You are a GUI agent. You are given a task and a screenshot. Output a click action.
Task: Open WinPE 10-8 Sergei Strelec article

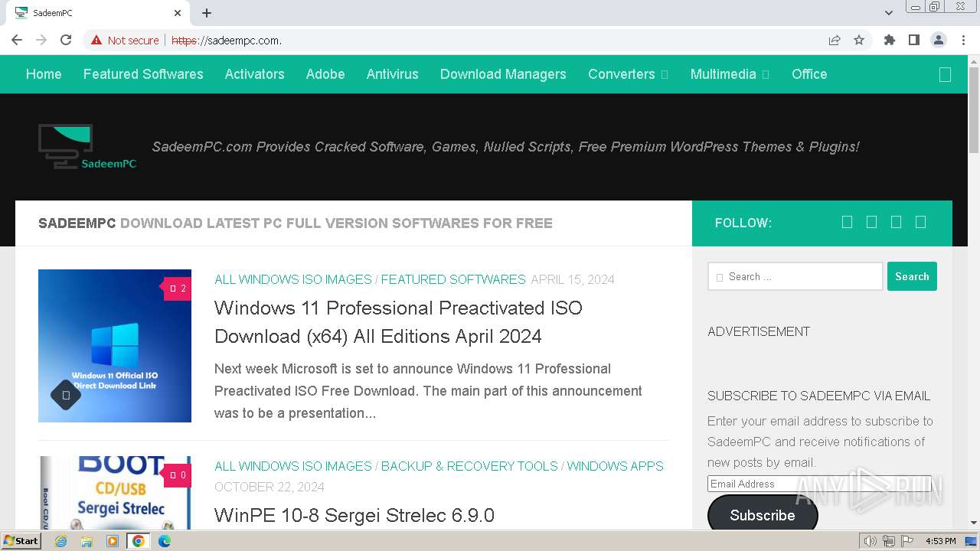354,515
